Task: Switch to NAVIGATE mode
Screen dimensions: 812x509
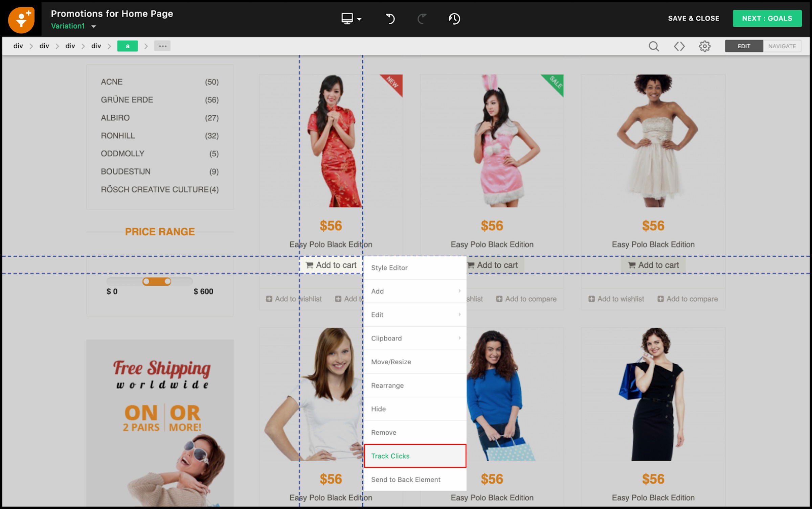Action: (x=782, y=46)
